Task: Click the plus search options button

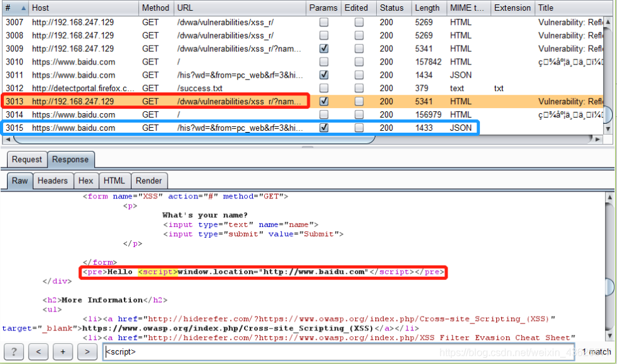Action: (x=63, y=351)
